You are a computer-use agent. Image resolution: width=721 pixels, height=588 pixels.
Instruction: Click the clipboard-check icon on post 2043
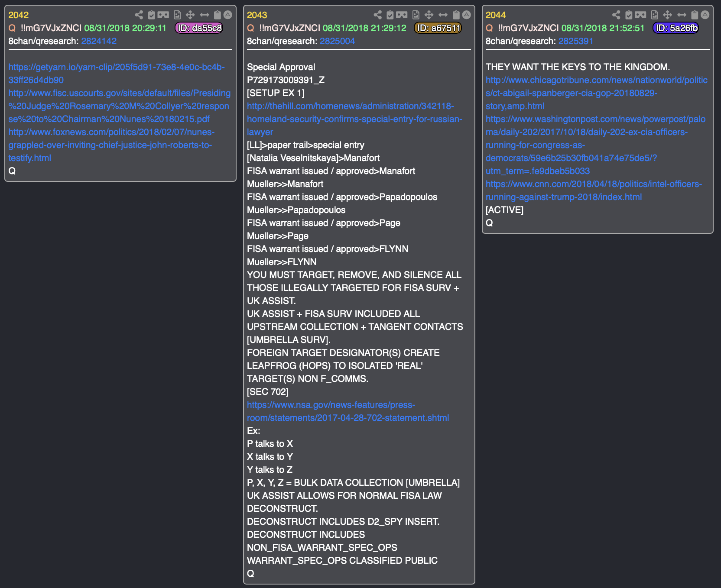click(x=390, y=15)
